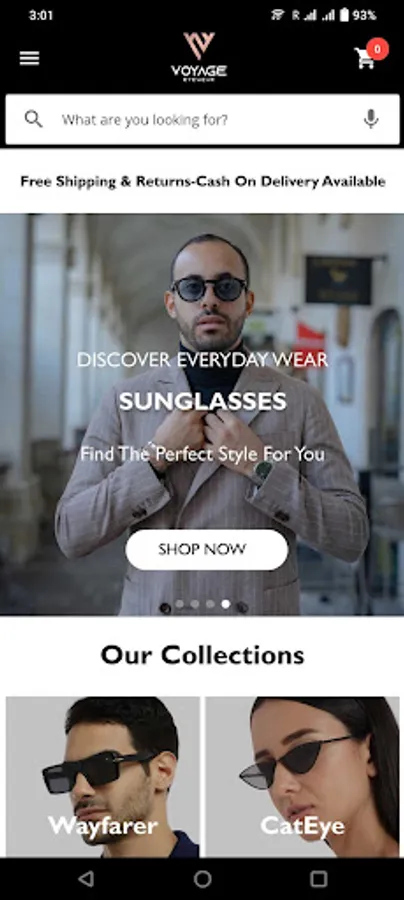Click the SHOP NOW button
This screenshot has height=900, width=404.
click(207, 549)
